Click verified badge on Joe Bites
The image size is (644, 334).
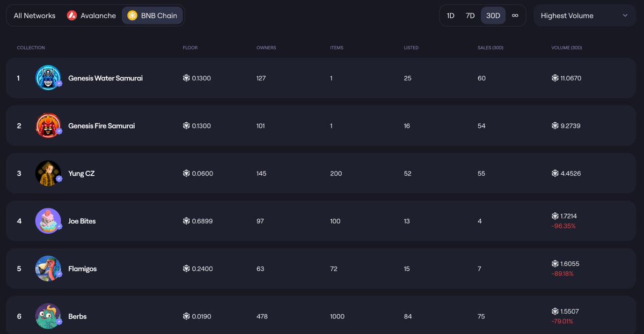click(59, 227)
